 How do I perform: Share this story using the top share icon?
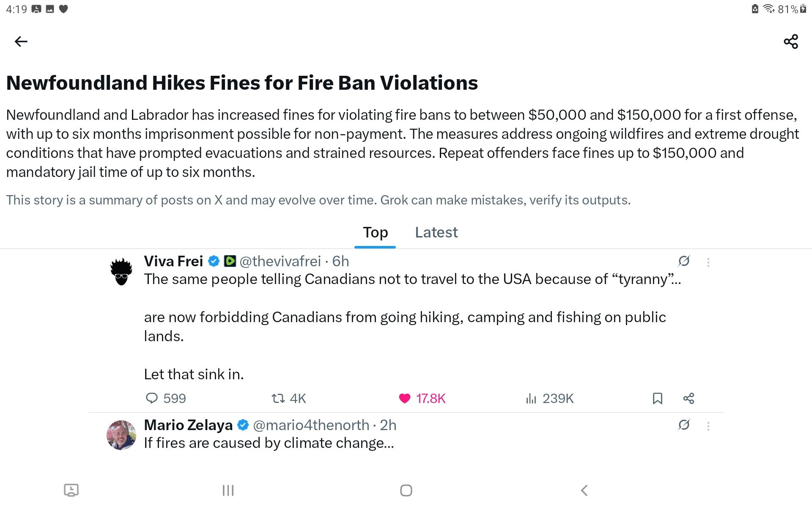pos(790,41)
